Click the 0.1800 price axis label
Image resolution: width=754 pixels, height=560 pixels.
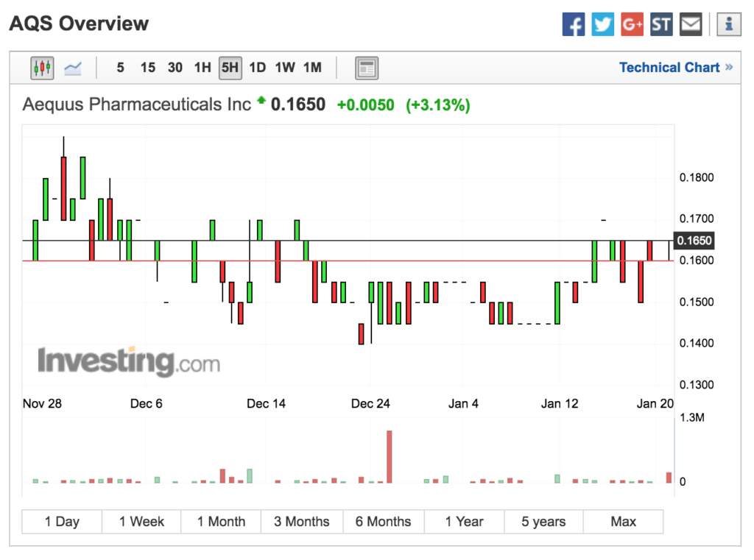[x=697, y=177]
